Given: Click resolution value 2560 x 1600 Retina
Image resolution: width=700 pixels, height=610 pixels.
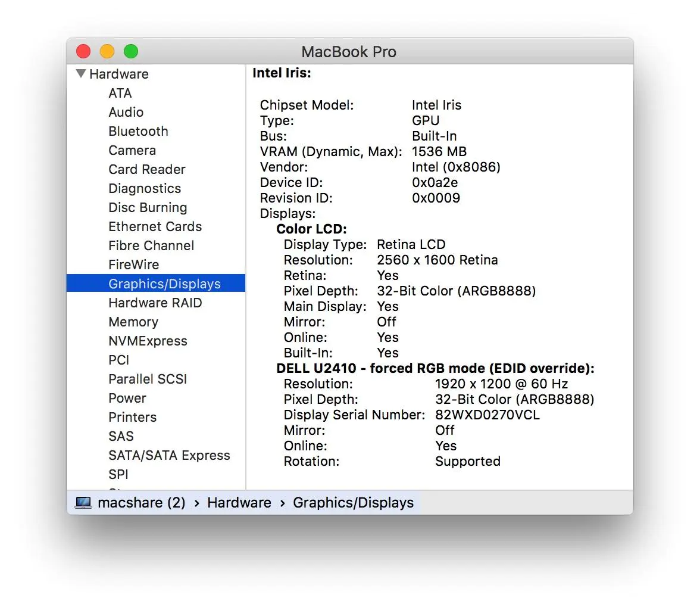Looking at the screenshot, I should pyautogui.click(x=437, y=260).
